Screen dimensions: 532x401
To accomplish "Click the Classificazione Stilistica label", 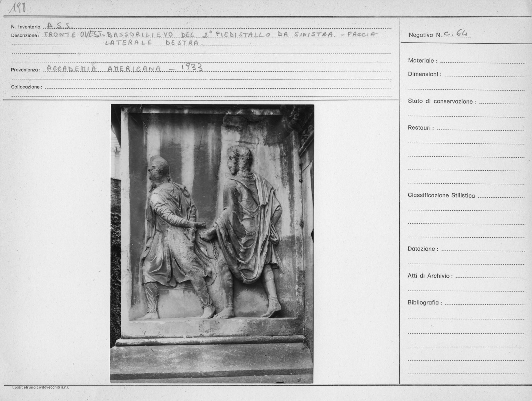I will coord(441,196).
